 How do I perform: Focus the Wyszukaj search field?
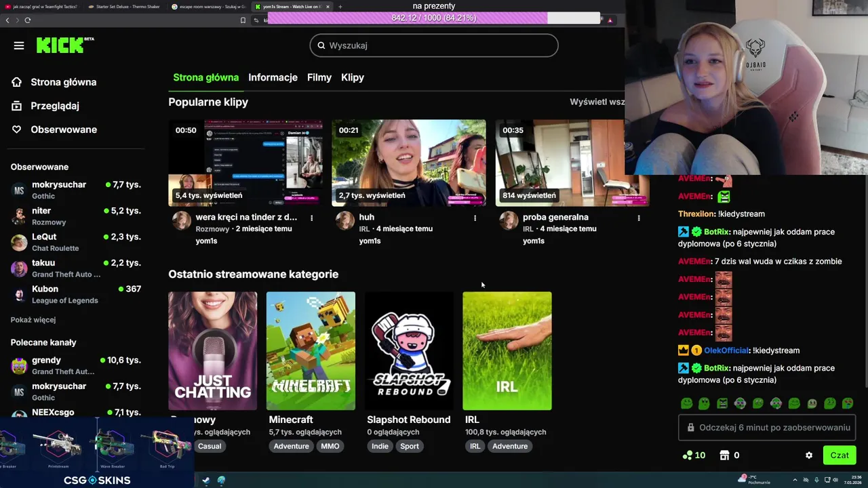point(434,45)
